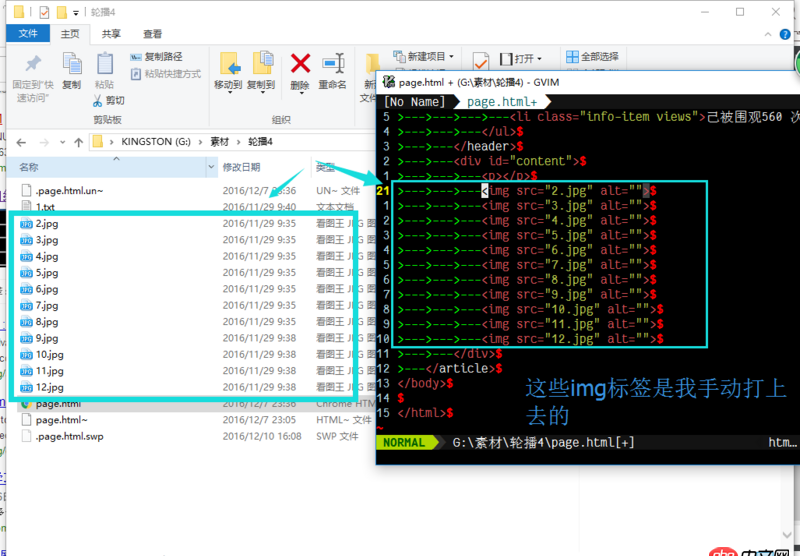Switch to page.html+ tab in GVIM
The image size is (800, 556).
(x=502, y=102)
